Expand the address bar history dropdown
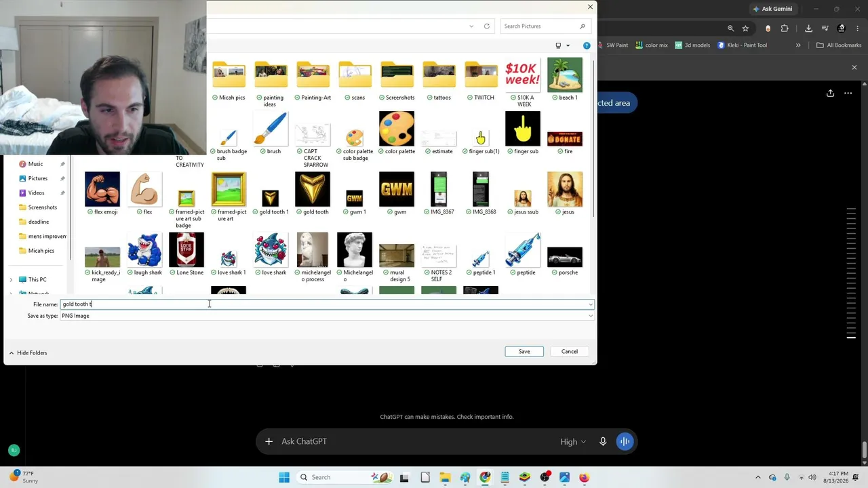Viewport: 868px width, 488px height. [x=471, y=26]
